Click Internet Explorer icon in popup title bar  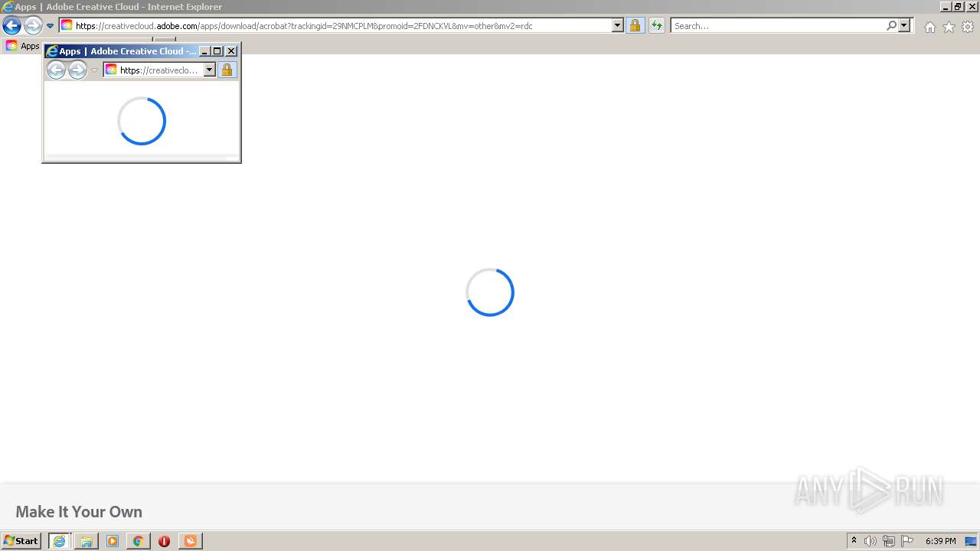(x=52, y=51)
